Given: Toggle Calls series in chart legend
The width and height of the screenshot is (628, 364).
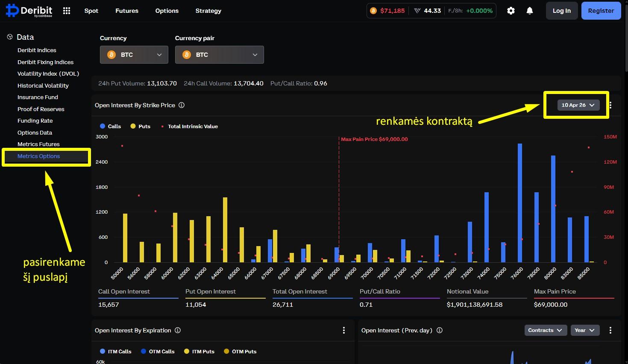Looking at the screenshot, I should pyautogui.click(x=110, y=126).
